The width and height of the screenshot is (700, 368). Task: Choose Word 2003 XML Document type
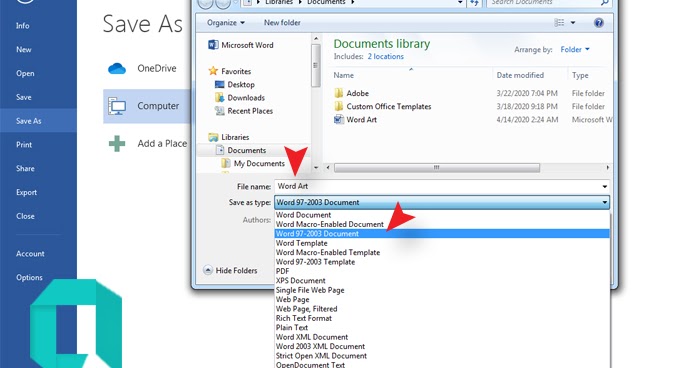[x=442, y=346]
